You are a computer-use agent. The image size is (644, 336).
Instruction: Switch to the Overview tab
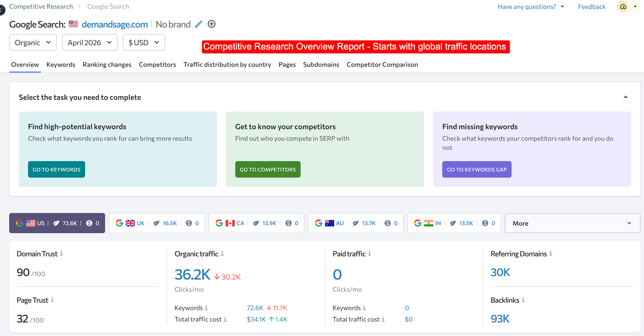click(25, 64)
